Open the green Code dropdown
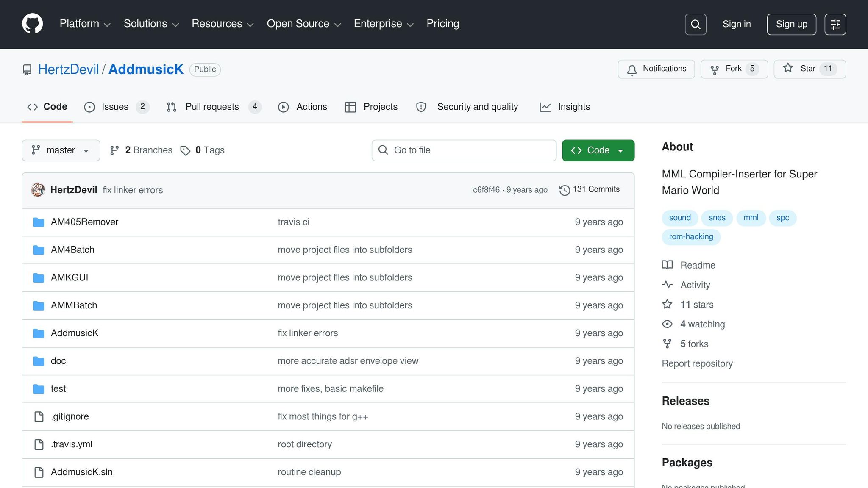The width and height of the screenshot is (868, 488). [x=598, y=150]
